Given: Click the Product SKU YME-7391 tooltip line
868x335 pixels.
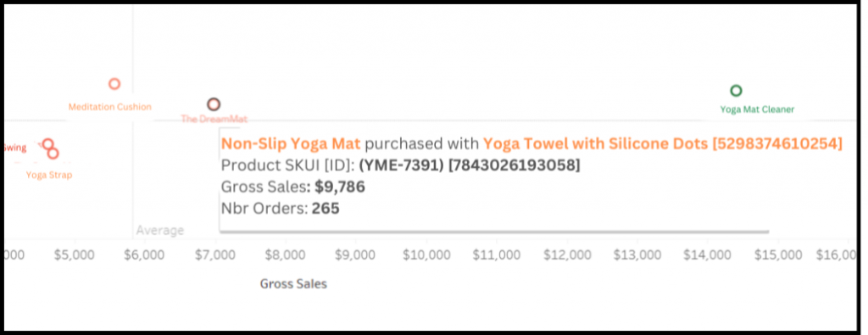Looking at the screenshot, I should [400, 165].
